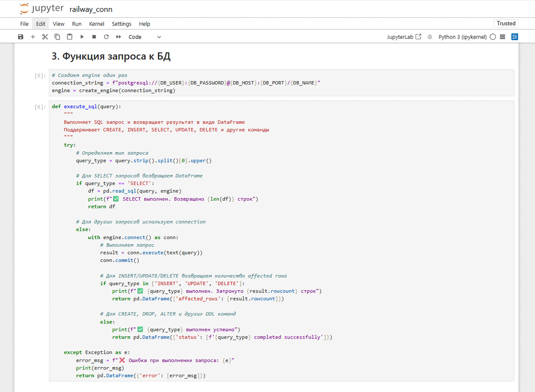Click the 'print(error_msg)' line
Viewport: 535px width, 392px height.
point(100,368)
